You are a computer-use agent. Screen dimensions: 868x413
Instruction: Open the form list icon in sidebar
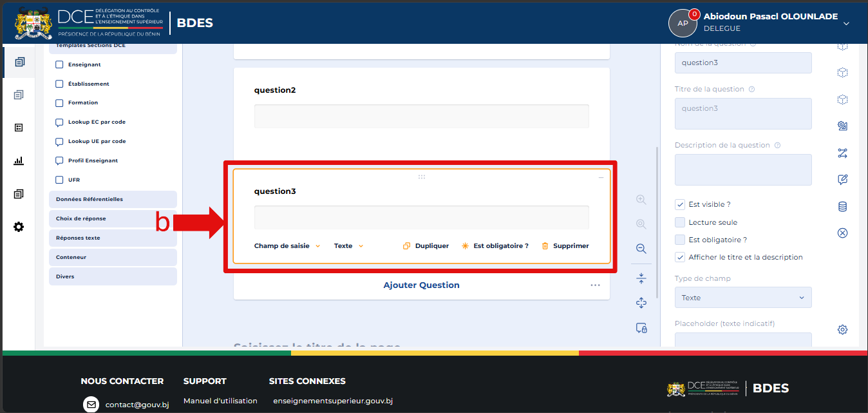pyautogui.click(x=19, y=128)
